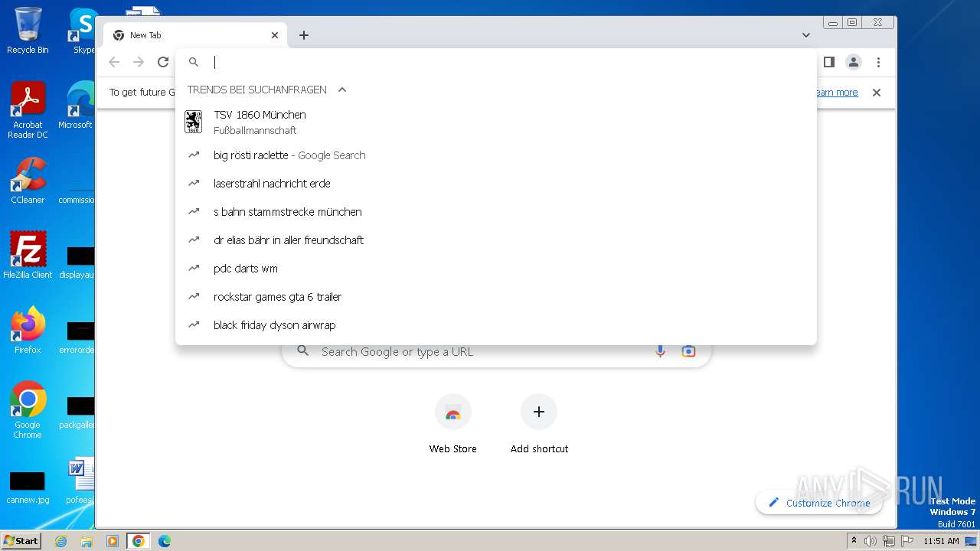The image size is (980, 551).
Task: Open the Action Center flag tray icon
Action: click(x=906, y=541)
